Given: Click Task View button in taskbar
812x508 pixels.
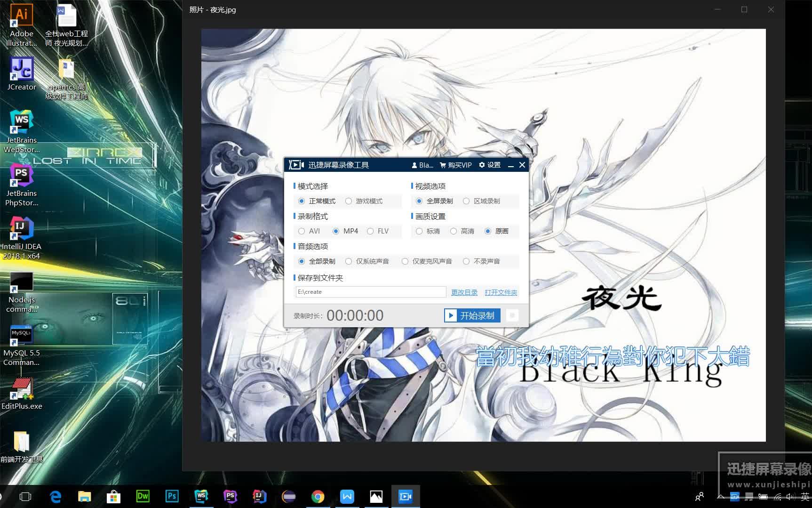Looking at the screenshot, I should click(x=25, y=496).
